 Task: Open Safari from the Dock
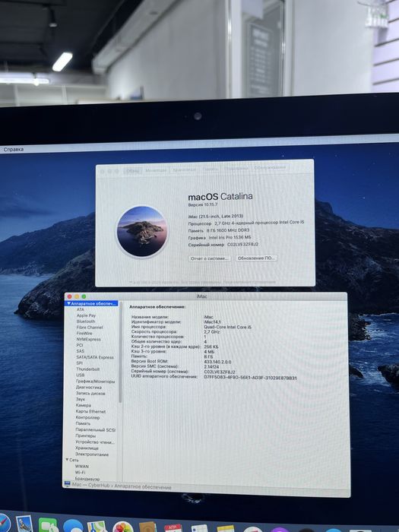pyautogui.click(x=3, y=524)
